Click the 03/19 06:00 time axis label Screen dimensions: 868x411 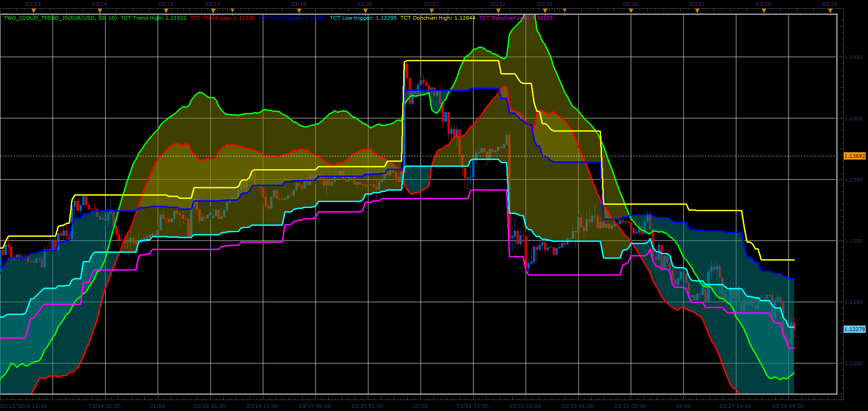pos(315,406)
